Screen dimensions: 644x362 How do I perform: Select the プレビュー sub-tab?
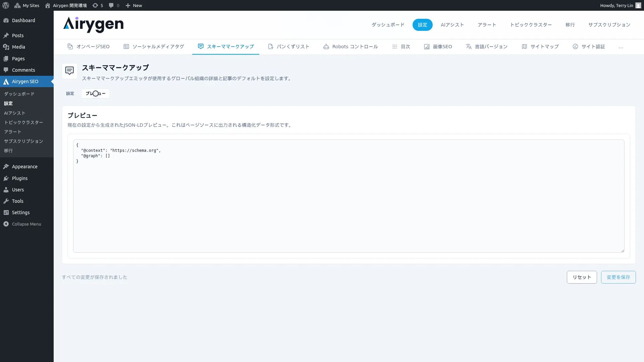[96, 94]
